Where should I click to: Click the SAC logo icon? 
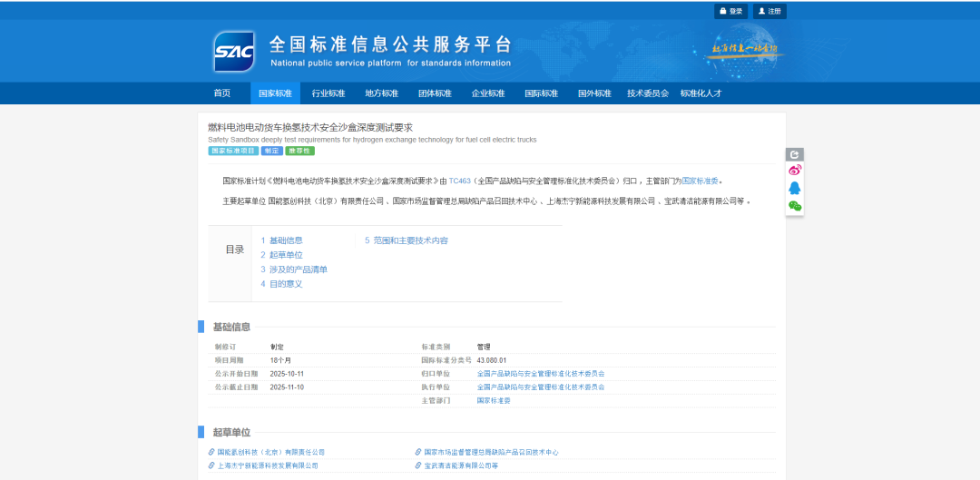[x=234, y=51]
